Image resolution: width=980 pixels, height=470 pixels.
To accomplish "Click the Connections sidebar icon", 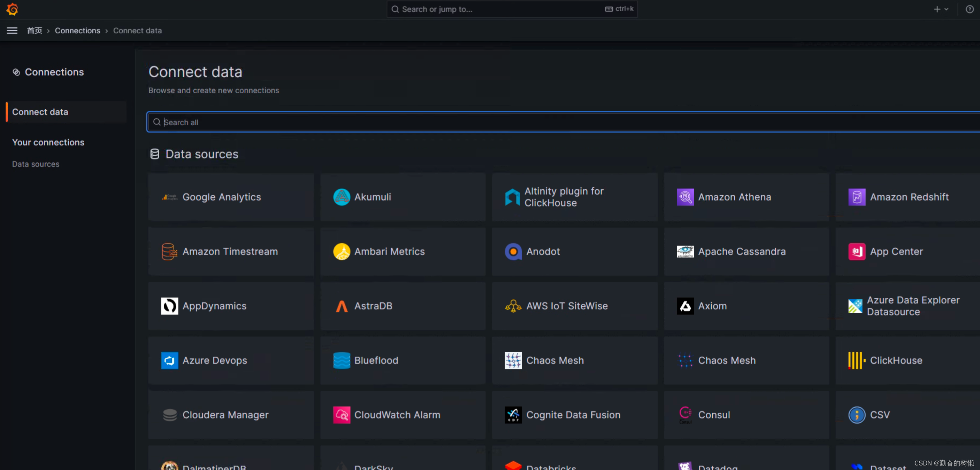I will pos(16,72).
